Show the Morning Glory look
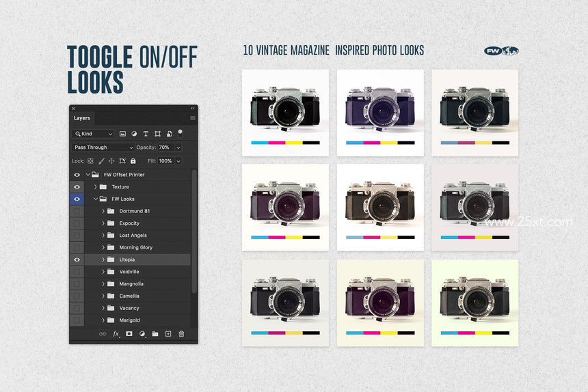 pyautogui.click(x=77, y=247)
